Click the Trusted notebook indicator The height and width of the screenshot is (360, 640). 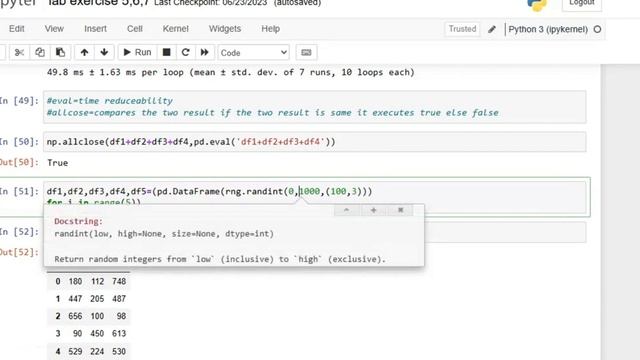coord(462,29)
